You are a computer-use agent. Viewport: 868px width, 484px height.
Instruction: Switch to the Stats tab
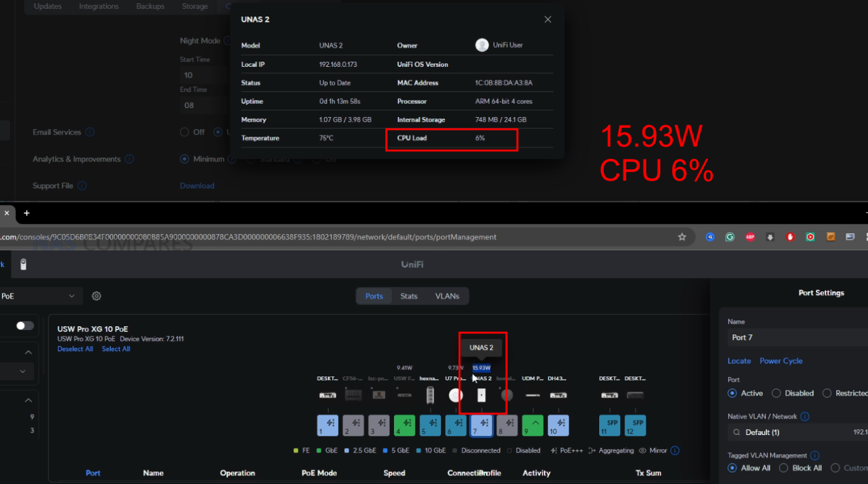coord(409,296)
